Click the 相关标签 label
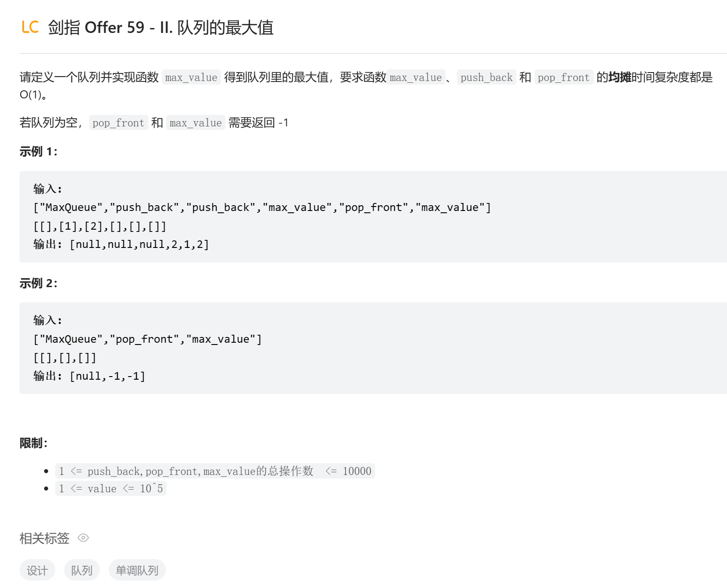727x588 pixels. [x=45, y=538]
